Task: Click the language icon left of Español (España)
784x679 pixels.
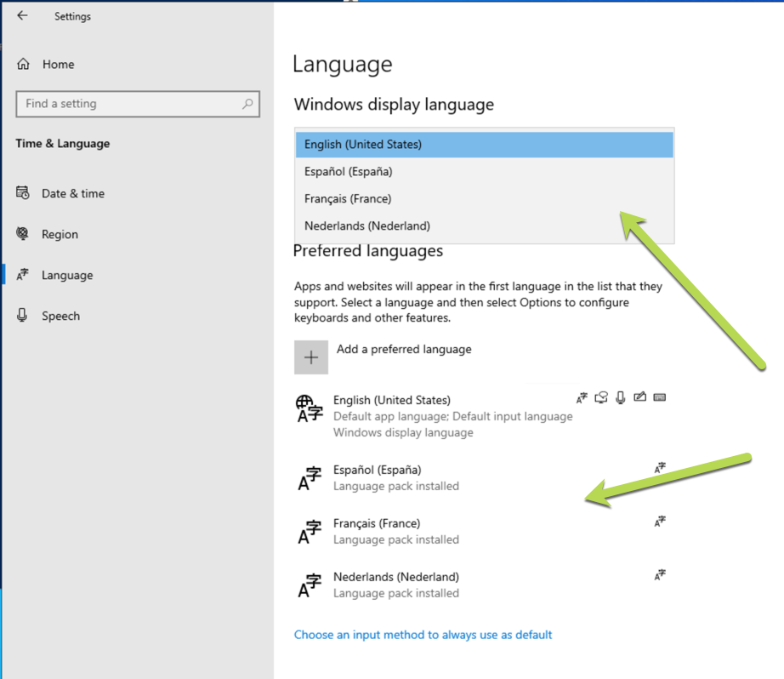Action: 310,478
